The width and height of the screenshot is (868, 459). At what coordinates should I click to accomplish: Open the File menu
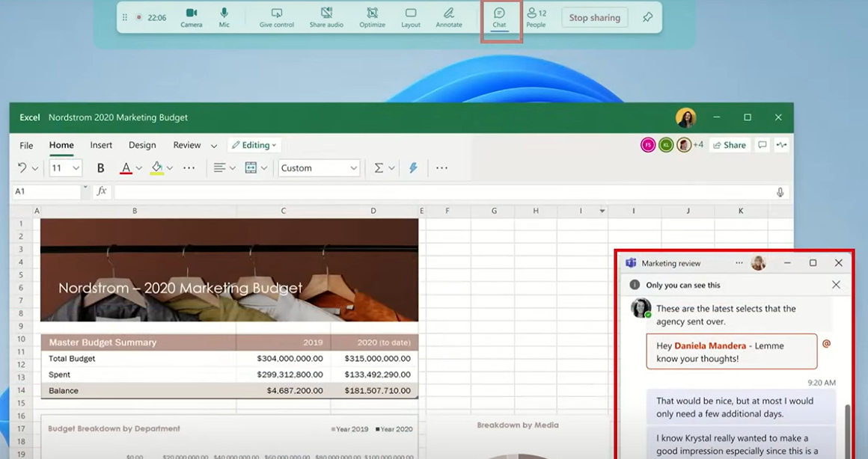(x=26, y=145)
